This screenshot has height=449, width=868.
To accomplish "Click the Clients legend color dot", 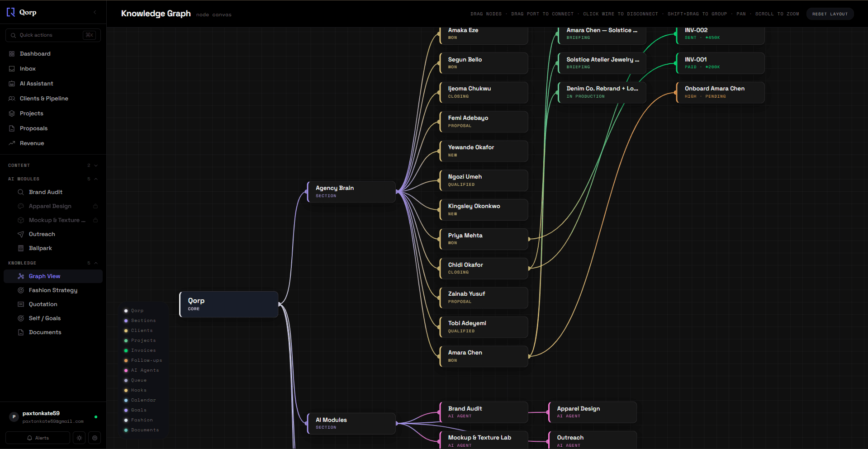I will [x=126, y=331].
